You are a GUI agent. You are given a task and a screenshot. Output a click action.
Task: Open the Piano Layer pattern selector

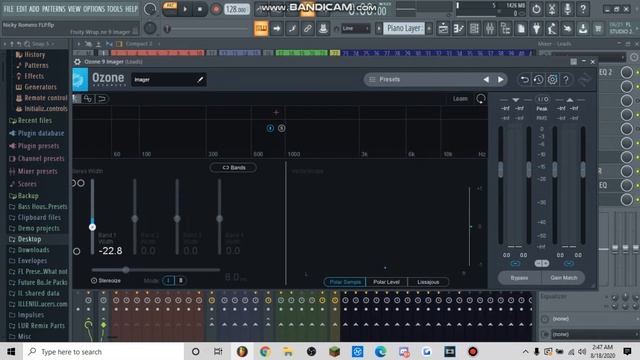[404, 28]
